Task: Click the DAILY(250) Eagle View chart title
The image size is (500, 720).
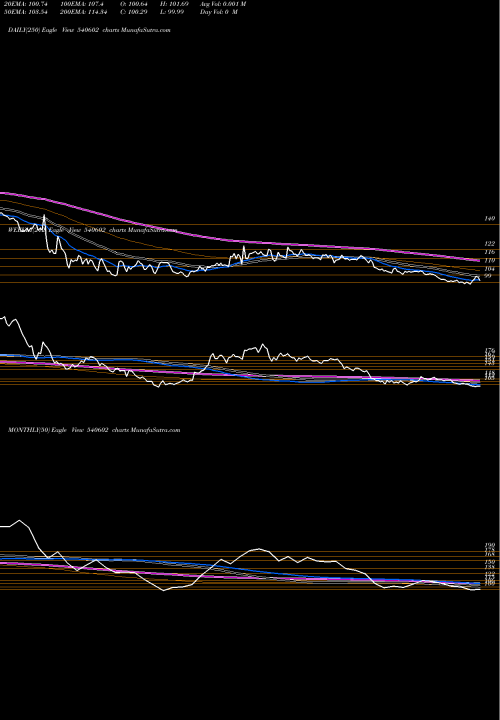Action: [x=89, y=30]
